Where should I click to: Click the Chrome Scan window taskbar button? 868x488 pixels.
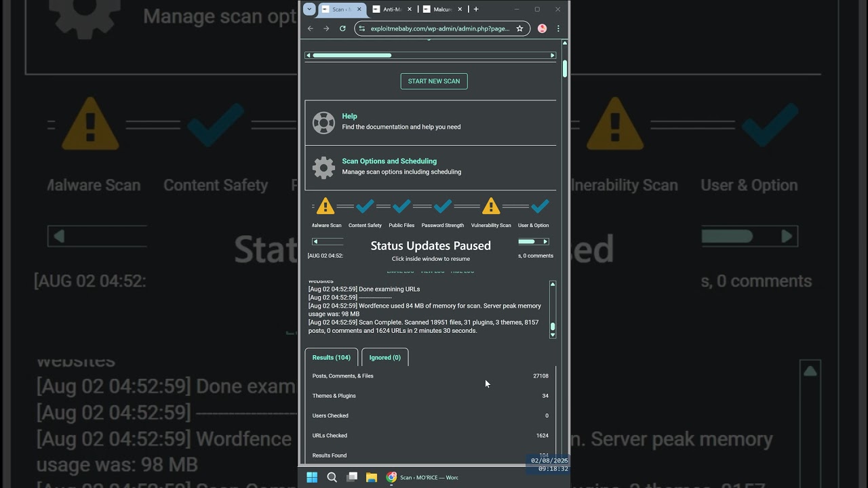coord(422,477)
